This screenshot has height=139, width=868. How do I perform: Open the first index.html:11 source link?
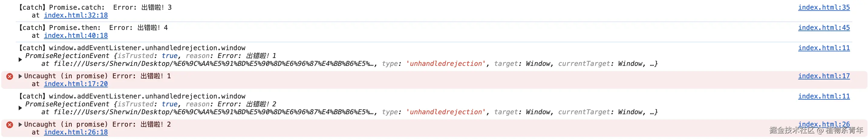(824, 48)
